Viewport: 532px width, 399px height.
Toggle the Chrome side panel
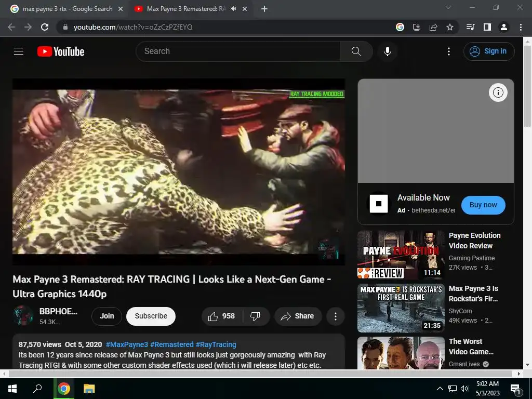pos(487,27)
